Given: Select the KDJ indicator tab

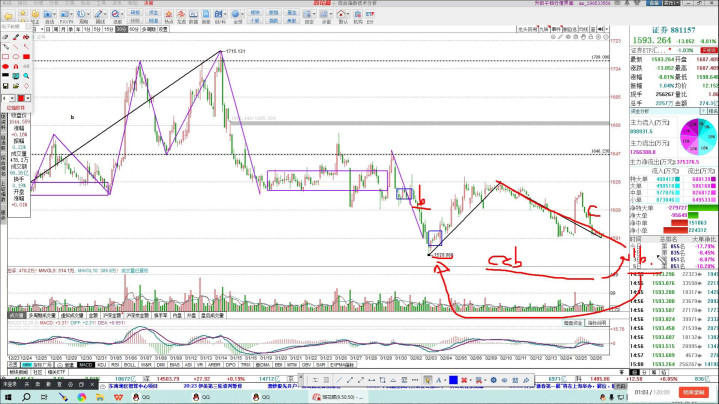Looking at the screenshot, I should click(x=102, y=365).
